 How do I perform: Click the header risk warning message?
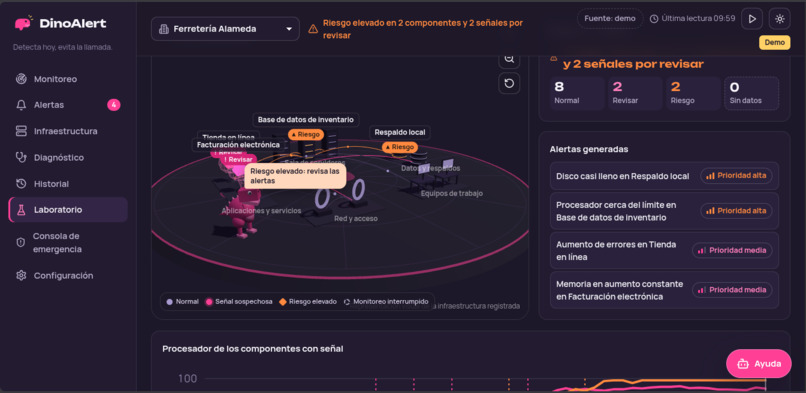423,29
